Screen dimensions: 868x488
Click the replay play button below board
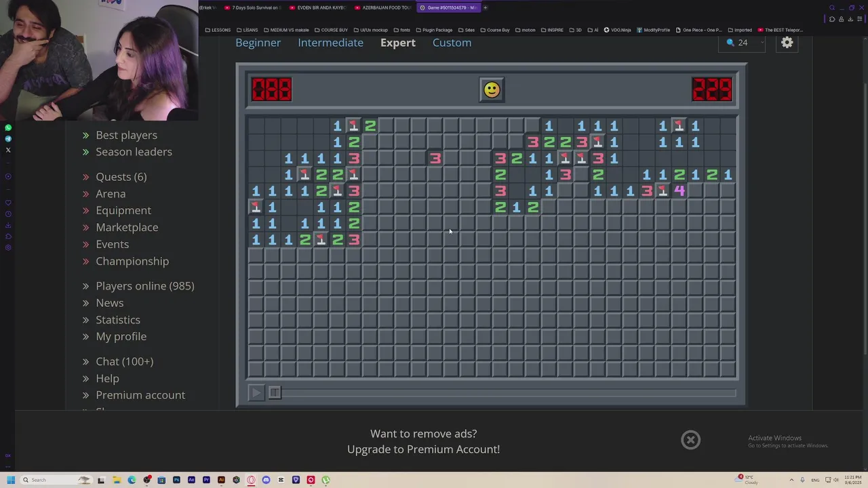[x=256, y=392]
